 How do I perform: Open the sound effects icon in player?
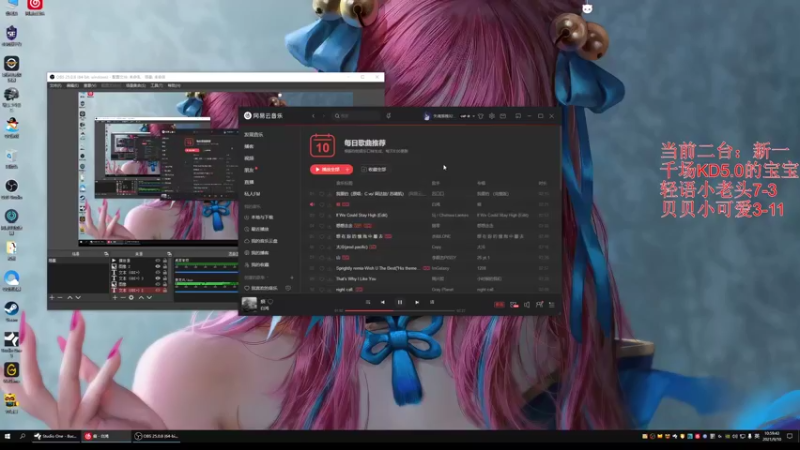click(514, 305)
